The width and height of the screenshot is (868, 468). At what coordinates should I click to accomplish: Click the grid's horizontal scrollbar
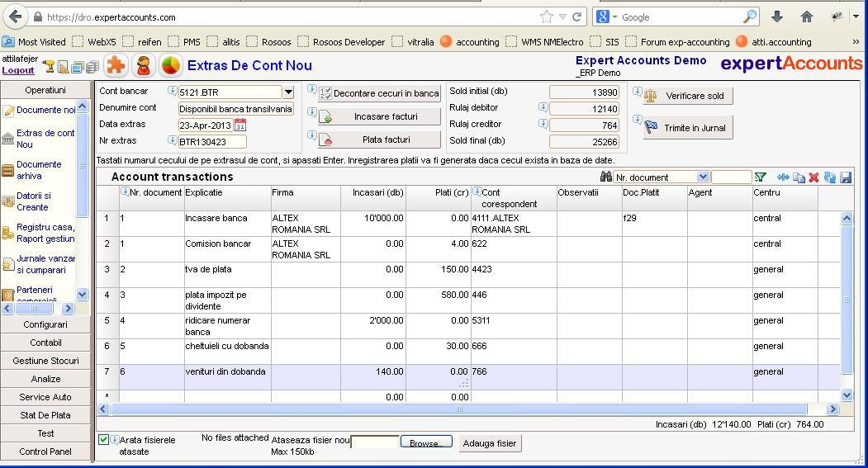458,409
